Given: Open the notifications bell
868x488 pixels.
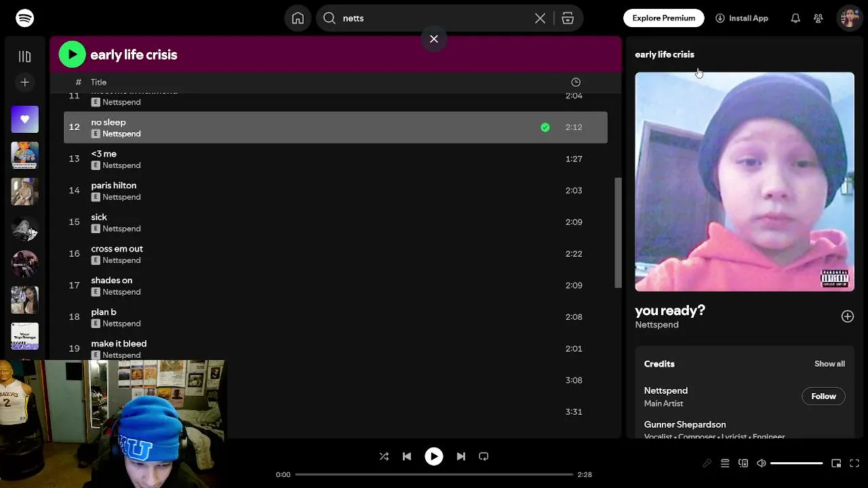Looking at the screenshot, I should coord(795,18).
